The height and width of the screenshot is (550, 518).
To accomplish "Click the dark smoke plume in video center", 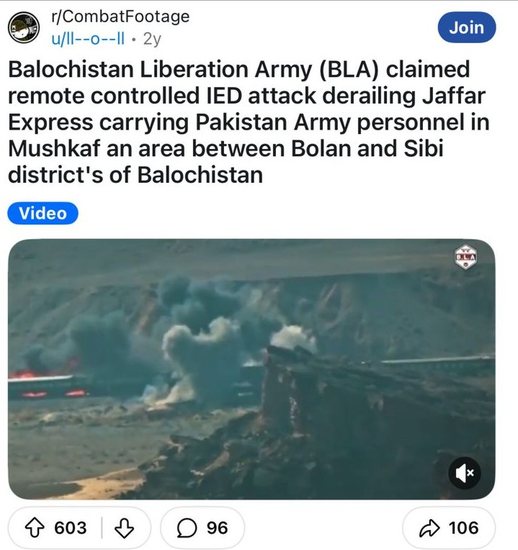I will pos(196,337).
